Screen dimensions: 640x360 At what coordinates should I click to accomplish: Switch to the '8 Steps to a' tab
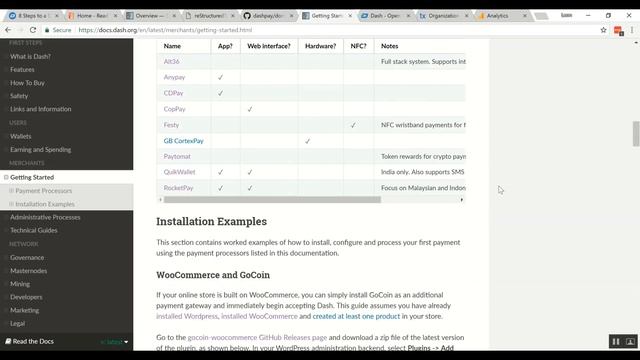[33, 16]
